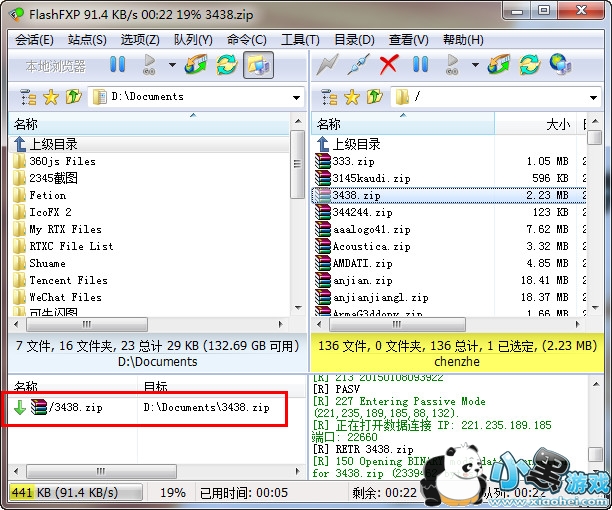This screenshot has width=612, height=510.
Task: Click the globe icon on remote toolbar
Action: (560, 66)
